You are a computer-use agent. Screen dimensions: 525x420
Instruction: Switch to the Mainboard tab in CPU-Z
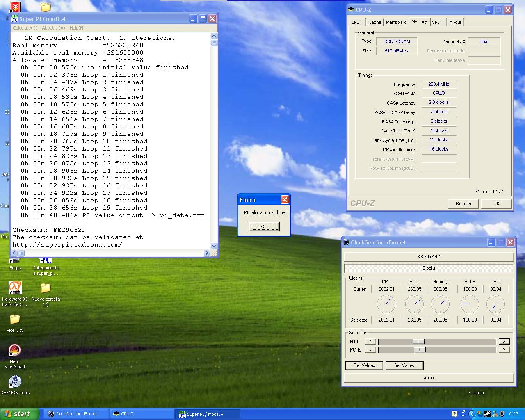[396, 22]
